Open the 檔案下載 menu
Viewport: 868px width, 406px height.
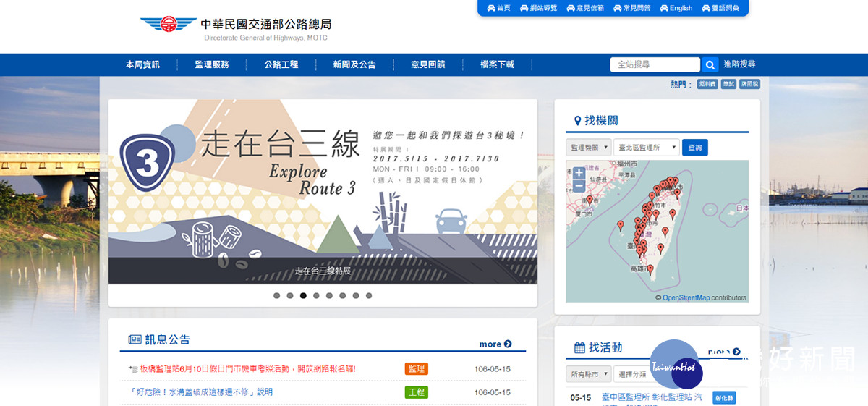497,64
